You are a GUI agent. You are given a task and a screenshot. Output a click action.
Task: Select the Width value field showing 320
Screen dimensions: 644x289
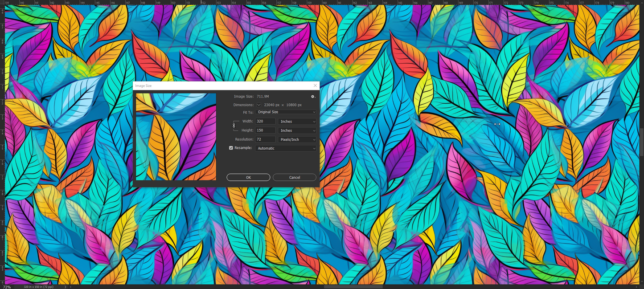pyautogui.click(x=265, y=121)
